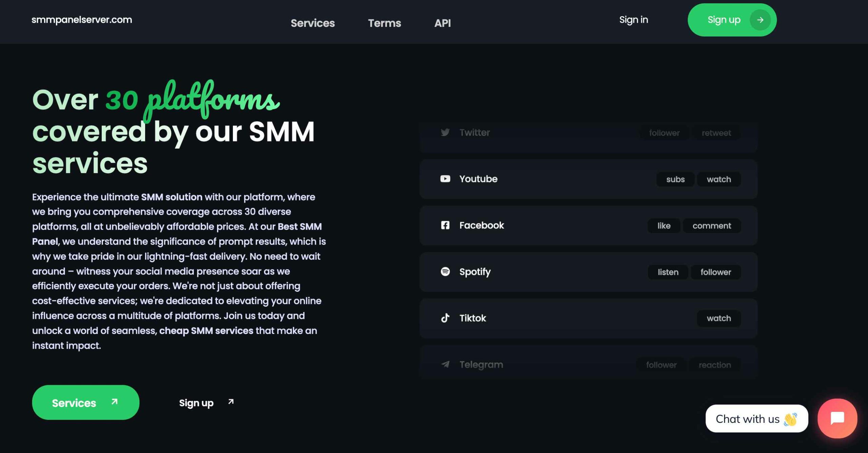Click the Telegram paper plane icon
Screen dimensions: 868x453
coord(445,364)
